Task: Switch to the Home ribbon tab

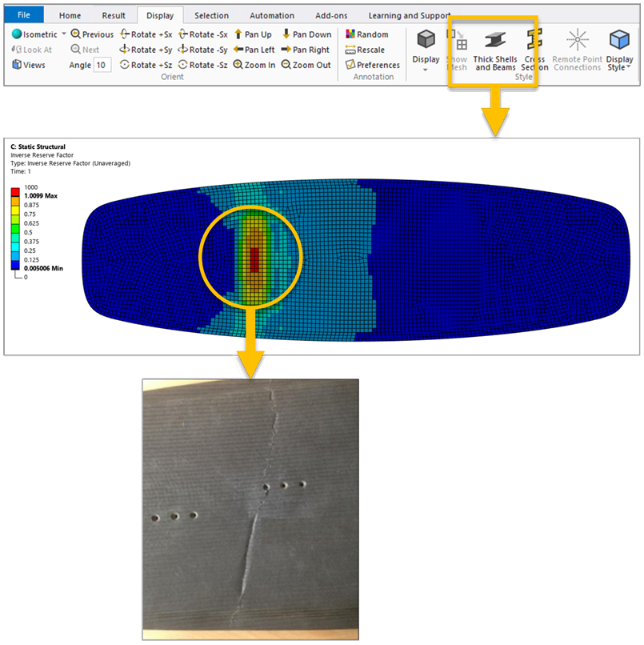Action: click(70, 16)
